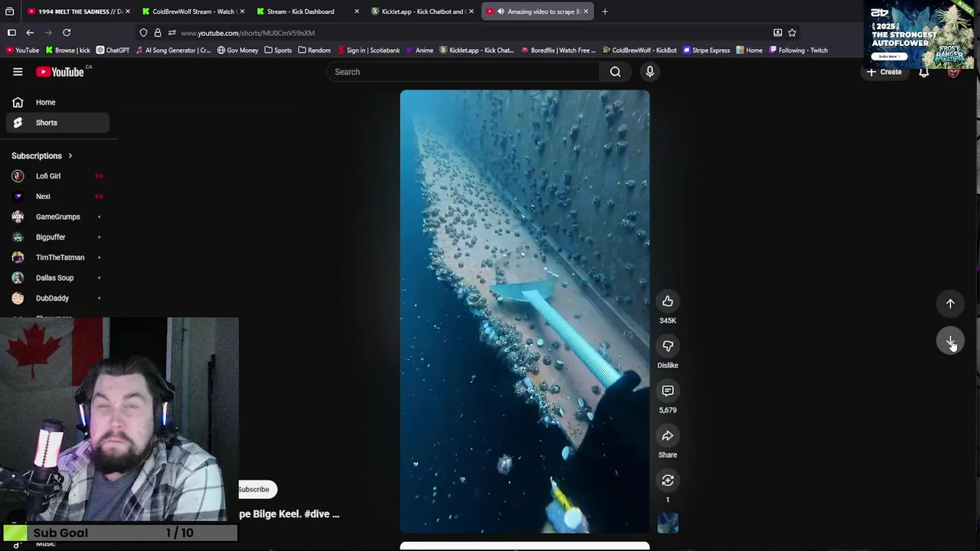Open the GameGrumps channel
This screenshot has width=980, height=551.
coord(57,217)
